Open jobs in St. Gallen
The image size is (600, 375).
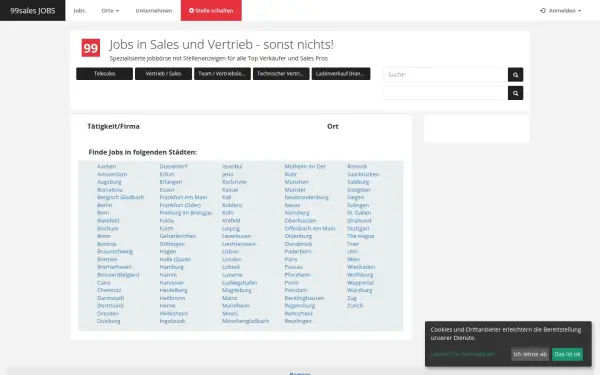(x=359, y=213)
